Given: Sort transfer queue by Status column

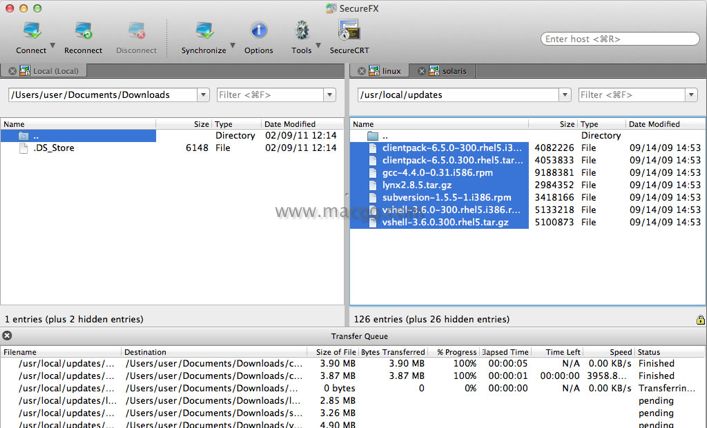Looking at the screenshot, I should 670,352.
